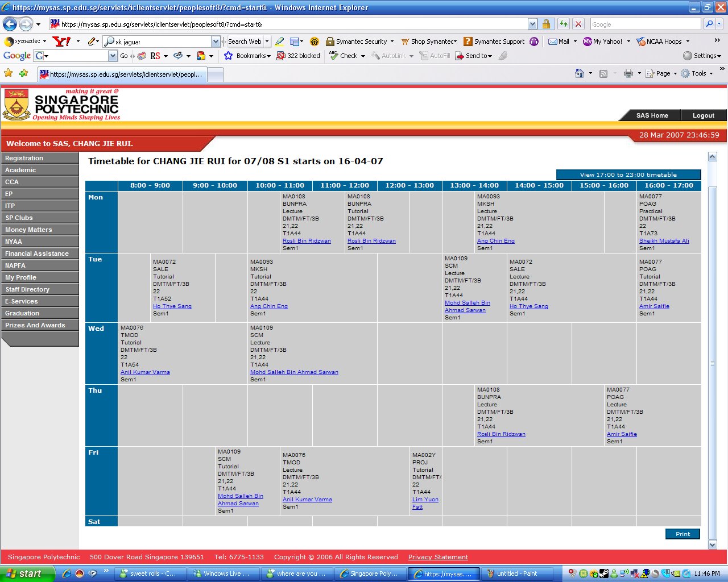
Task: Click the yellow highlighter icon in Yahoo toolbar
Action: pos(279,41)
